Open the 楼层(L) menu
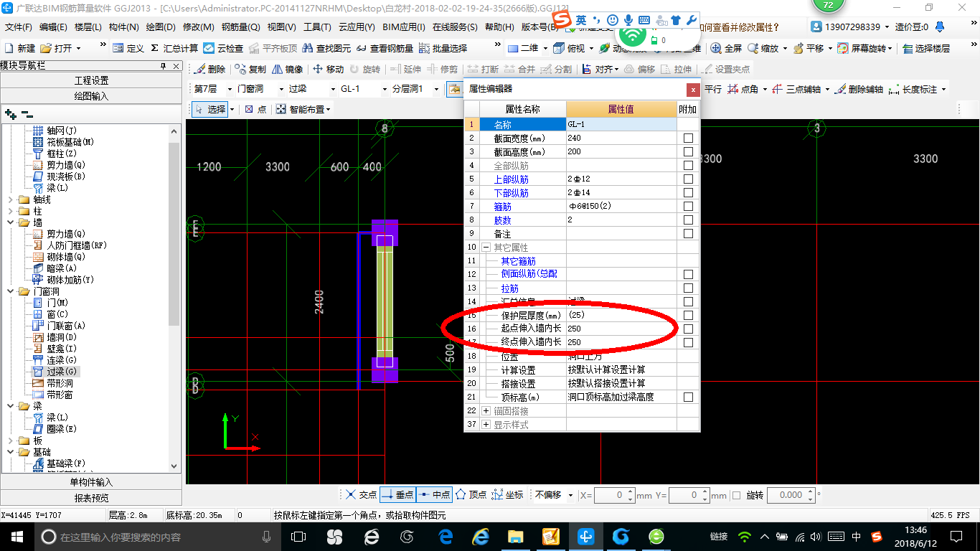The width and height of the screenshot is (980, 551). tap(88, 27)
